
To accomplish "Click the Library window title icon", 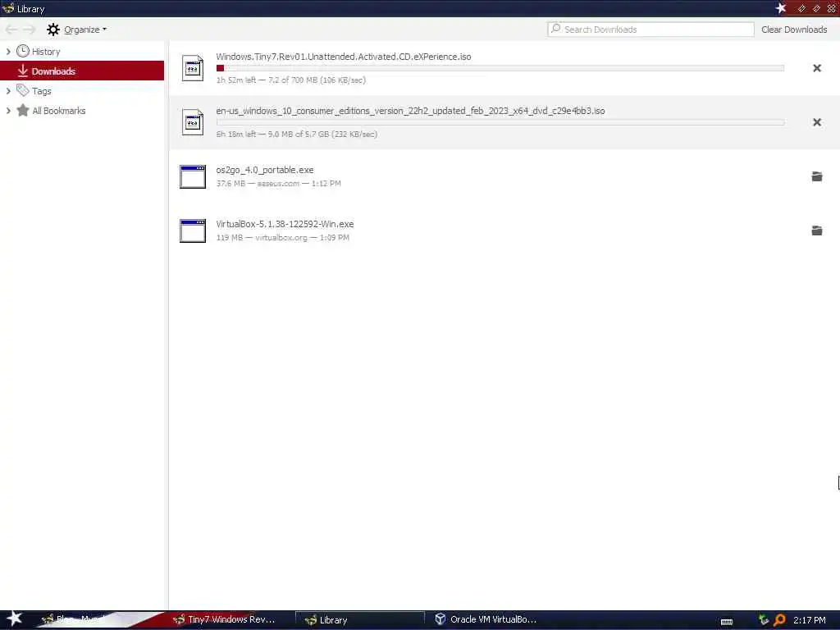I will coord(7,8).
